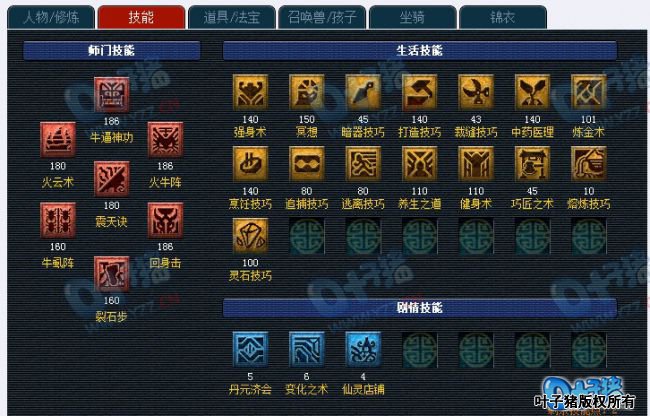650x416 pixels.
Task: Click the 暗器技巧 dart icon
Action: pos(363,92)
